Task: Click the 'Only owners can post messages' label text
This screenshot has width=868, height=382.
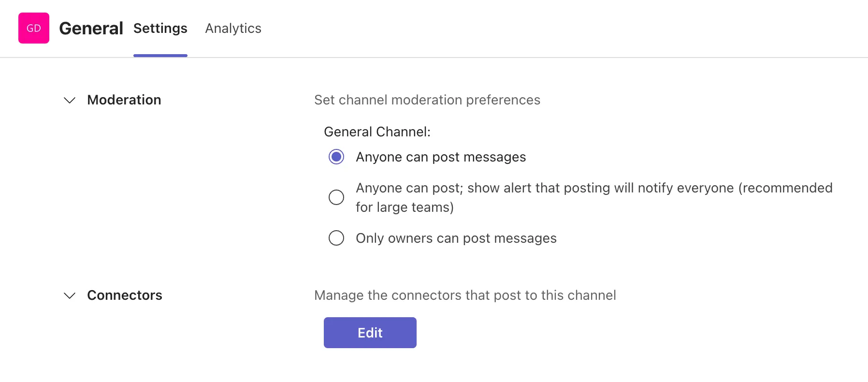Action: pos(456,238)
